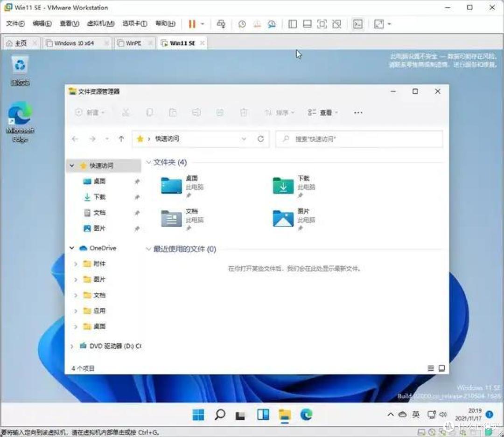The width and height of the screenshot is (504, 437).
Task: Open the recent locations dropdown arrow
Action: [x=107, y=139]
